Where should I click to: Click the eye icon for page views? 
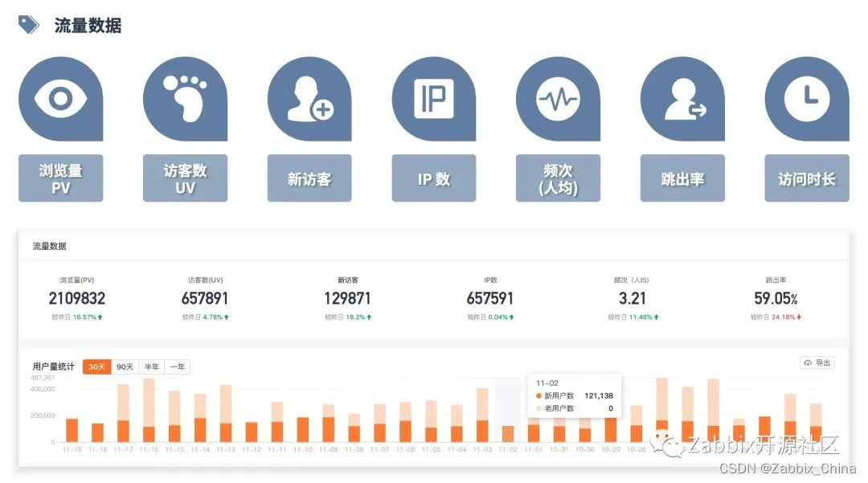click(x=60, y=99)
